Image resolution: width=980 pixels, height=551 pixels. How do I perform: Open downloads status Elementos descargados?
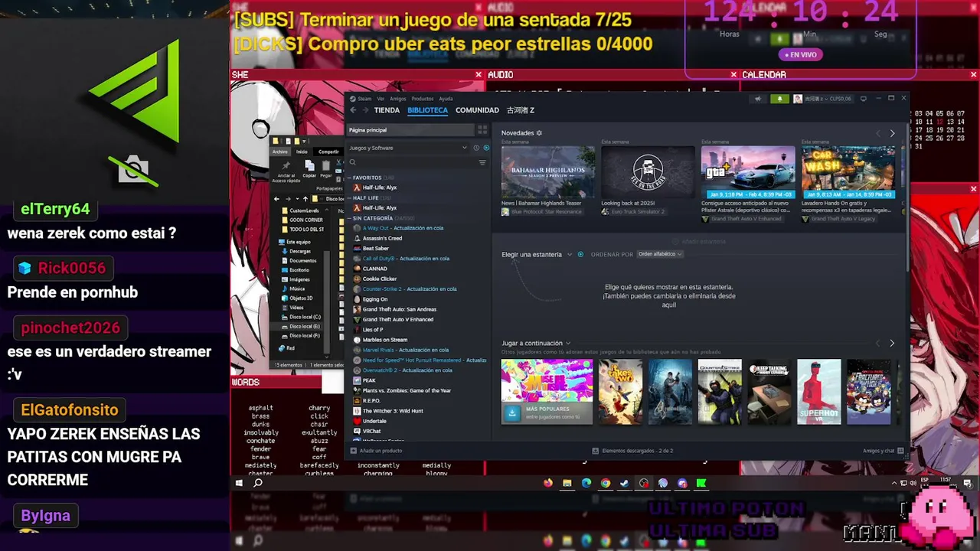point(632,451)
